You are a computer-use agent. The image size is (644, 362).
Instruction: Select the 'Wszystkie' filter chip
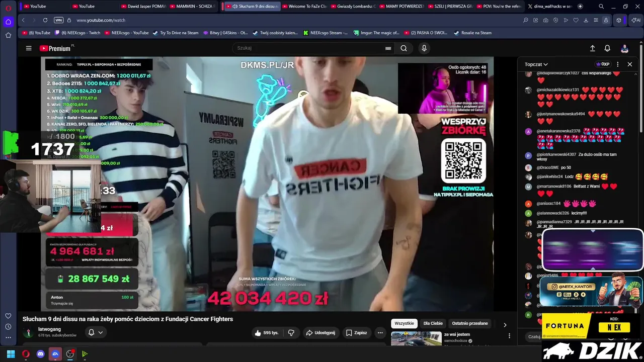(404, 323)
